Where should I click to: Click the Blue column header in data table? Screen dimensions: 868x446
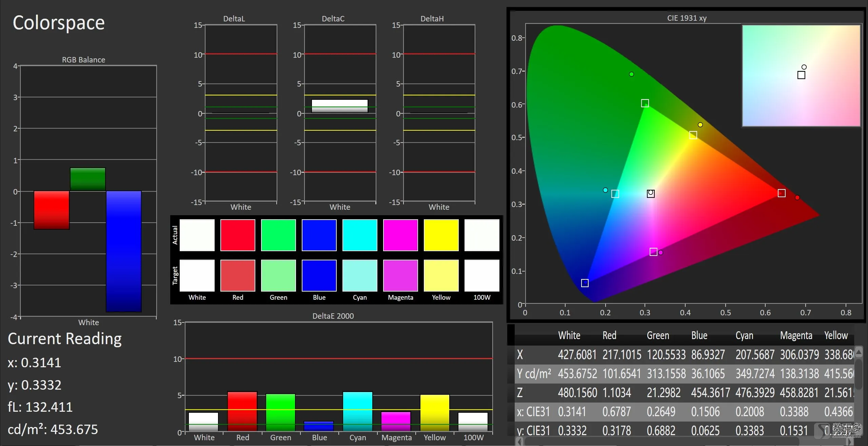click(x=699, y=335)
